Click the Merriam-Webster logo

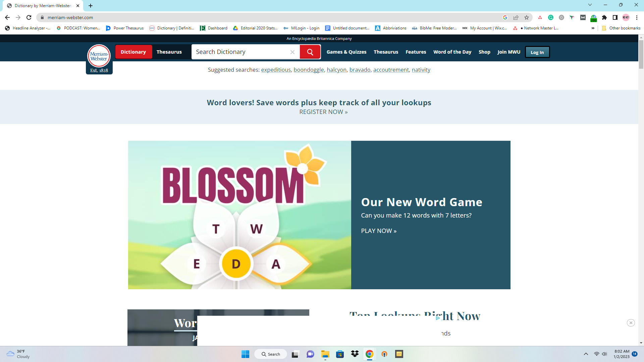point(99,56)
